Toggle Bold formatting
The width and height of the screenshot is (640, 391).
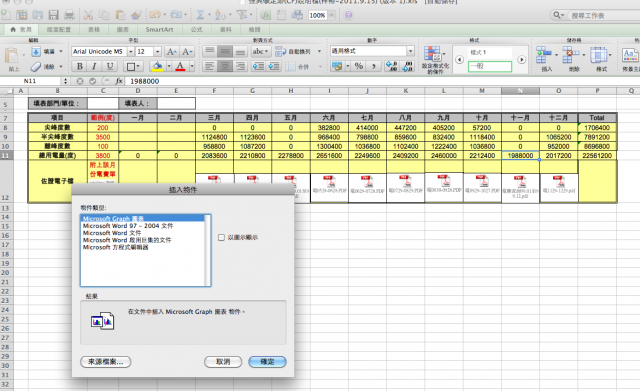click(x=80, y=66)
